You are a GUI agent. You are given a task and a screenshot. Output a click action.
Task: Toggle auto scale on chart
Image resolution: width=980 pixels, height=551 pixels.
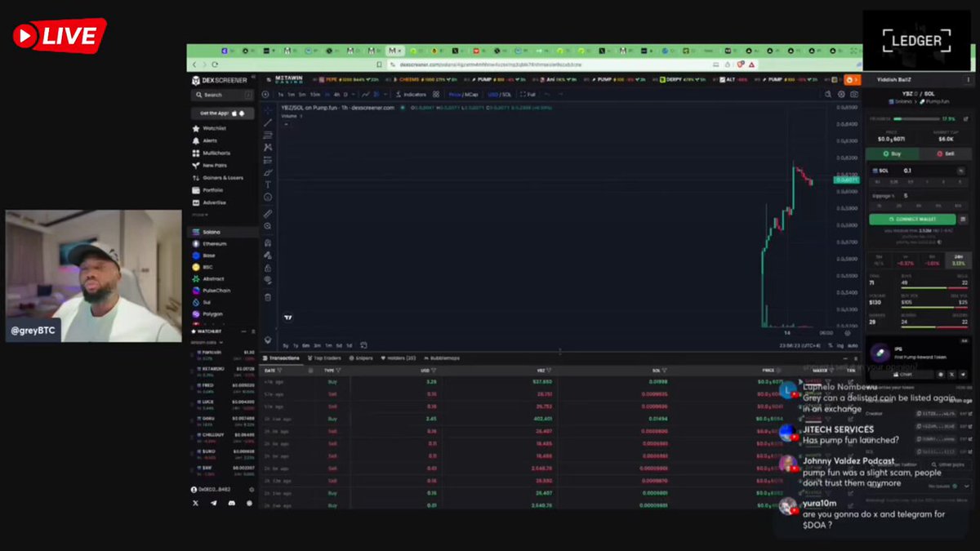tap(853, 345)
